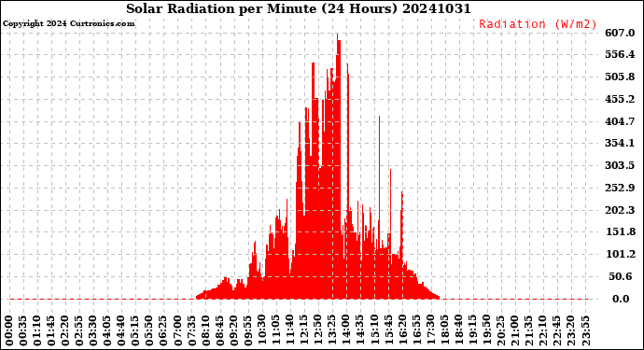Click the x-axis time label 16:55

pyautogui.click(x=416, y=331)
